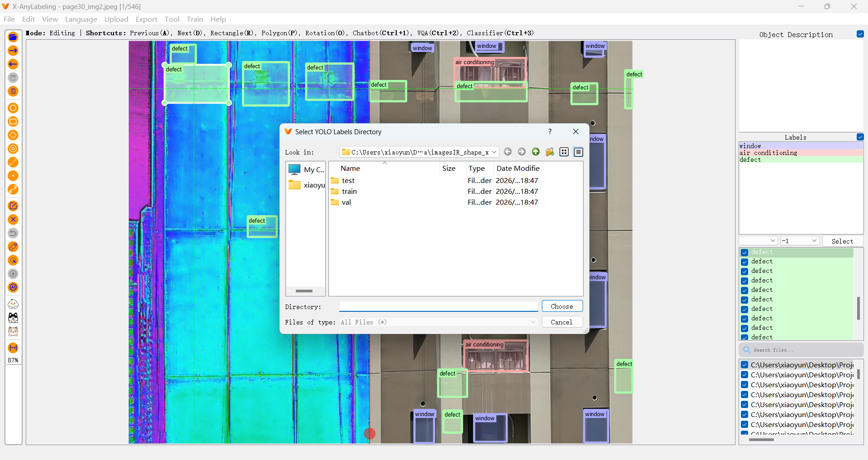The image size is (868, 460).
Task: Uncheck the defect entry at top of file list
Action: (x=745, y=252)
